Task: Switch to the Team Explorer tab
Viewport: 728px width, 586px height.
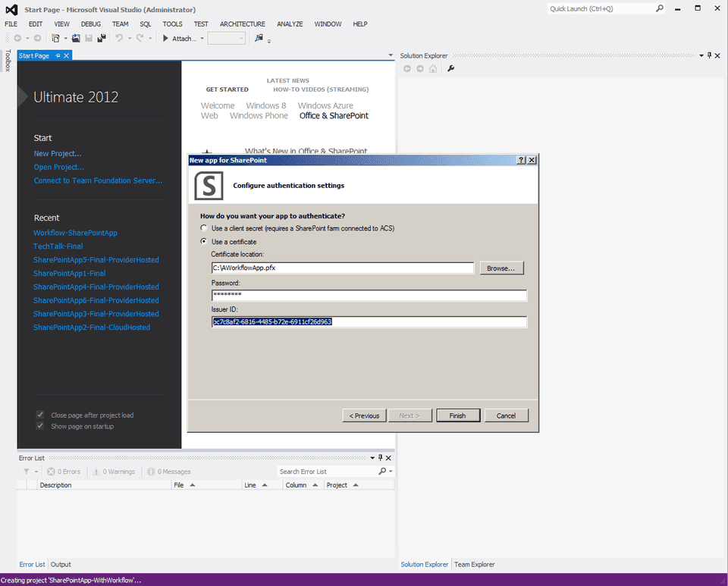Action: (474, 564)
